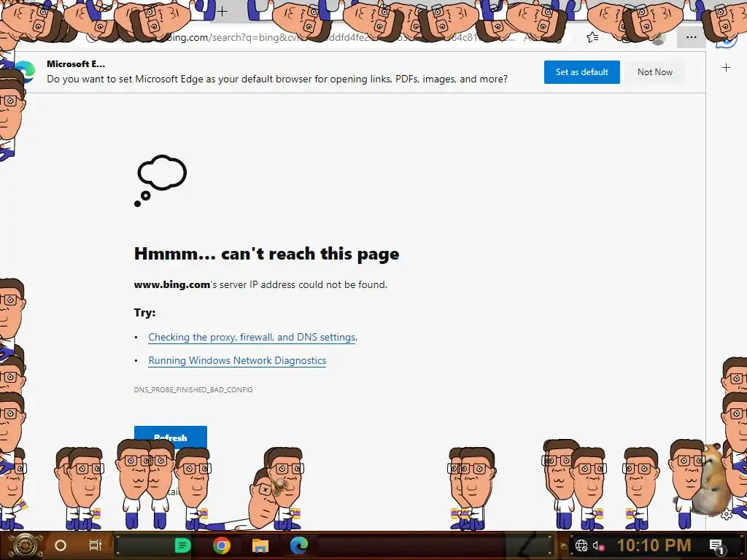747x560 pixels.
Task: Open notification action center icon
Action: pos(716,545)
